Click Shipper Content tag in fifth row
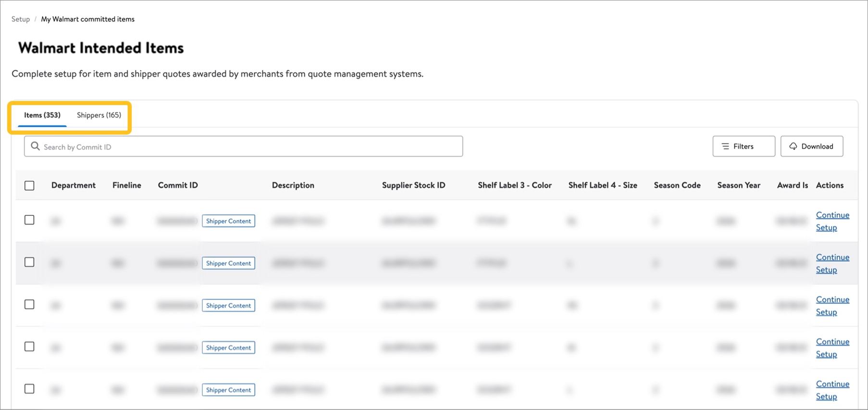The image size is (868, 410). [x=228, y=390]
